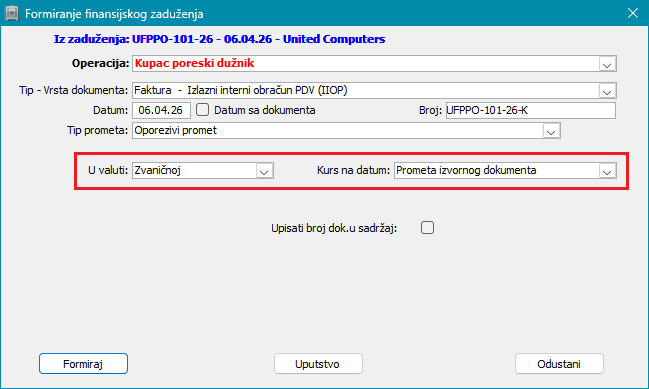Click the application icon in title bar
649x389 pixels.
click(12, 14)
